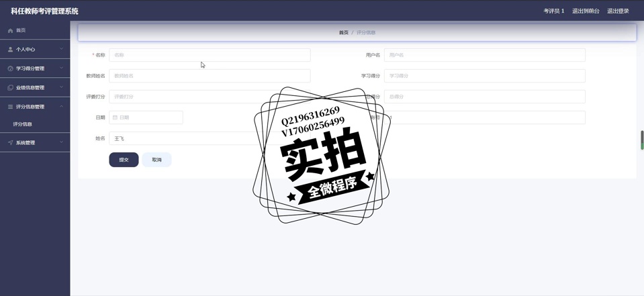
Task: Click the 业绩信息管理 sidebar icon
Action: coord(10,87)
